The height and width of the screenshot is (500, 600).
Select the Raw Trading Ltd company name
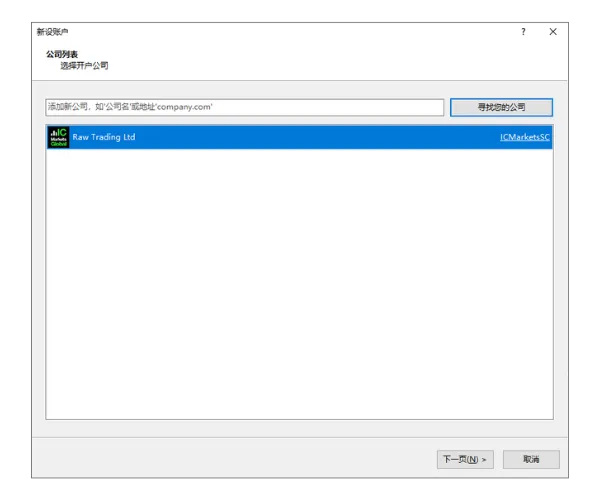pos(104,138)
